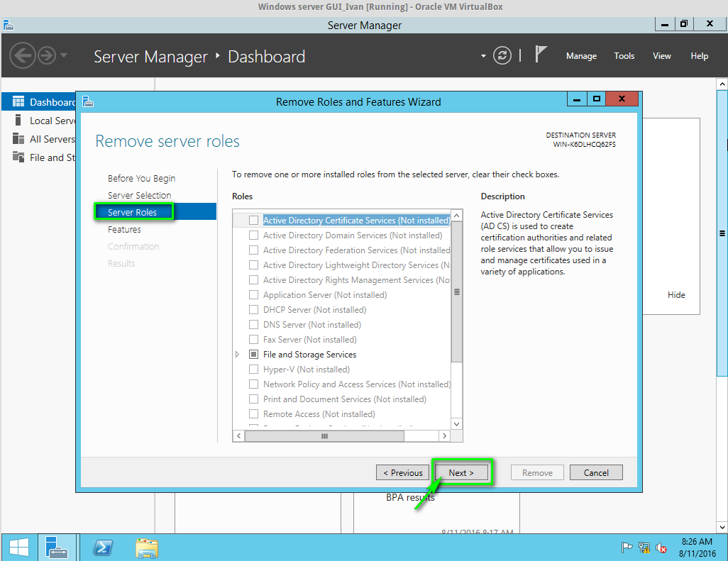Image resolution: width=728 pixels, height=561 pixels.
Task: Click roles list scroll right arrow
Action: click(444, 435)
